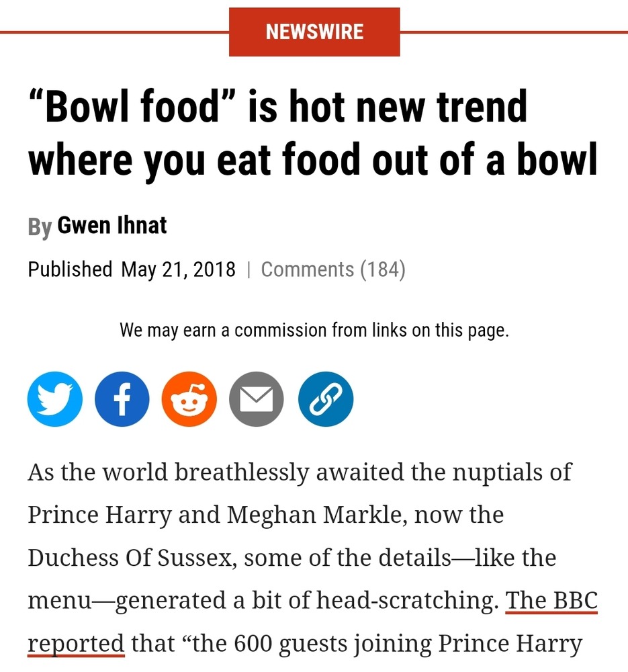Send the article by email

coord(257,399)
